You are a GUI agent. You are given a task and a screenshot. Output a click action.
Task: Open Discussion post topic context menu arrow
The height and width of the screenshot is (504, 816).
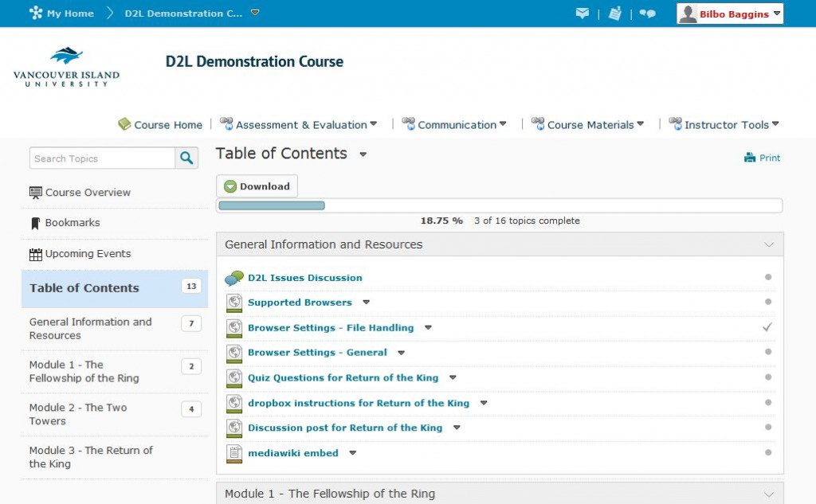tap(457, 428)
